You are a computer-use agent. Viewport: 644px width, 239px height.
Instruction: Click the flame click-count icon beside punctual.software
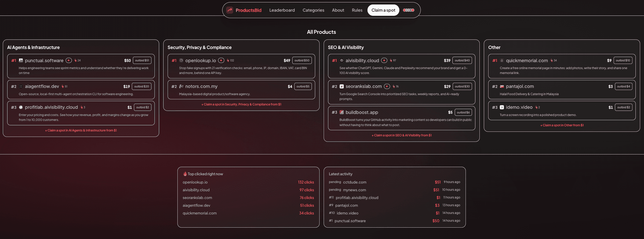tap(76, 60)
